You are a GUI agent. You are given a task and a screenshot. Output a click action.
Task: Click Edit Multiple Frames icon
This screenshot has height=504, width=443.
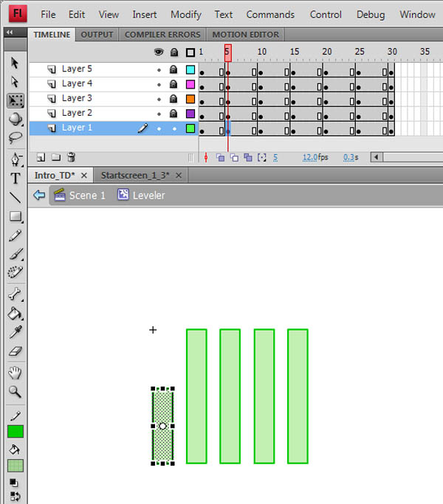click(248, 157)
